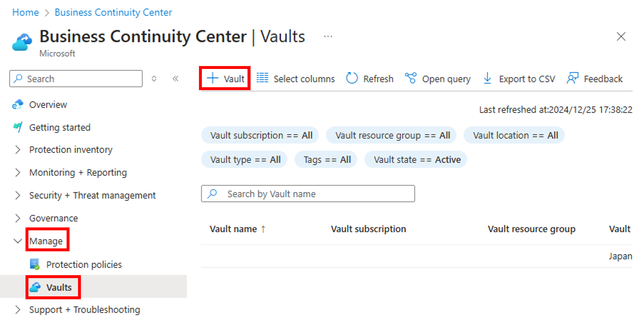The height and width of the screenshot is (335, 644).
Task: Select Protection policies in sidebar
Action: click(84, 264)
